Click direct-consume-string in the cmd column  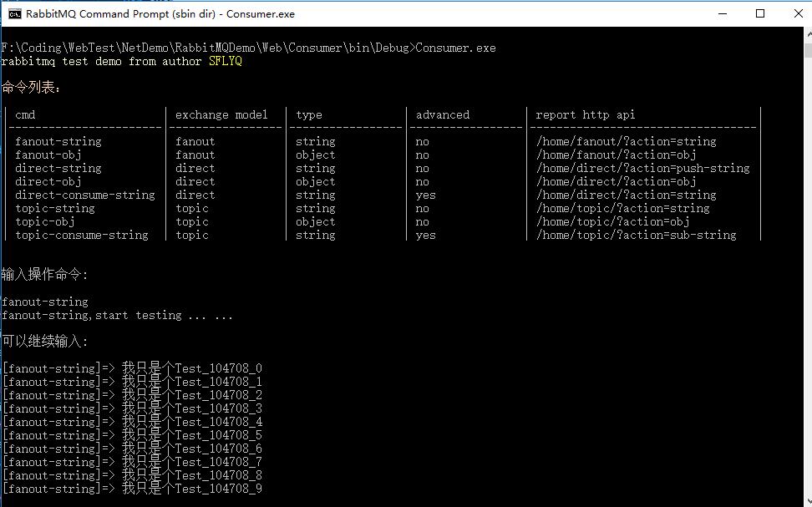tap(84, 195)
